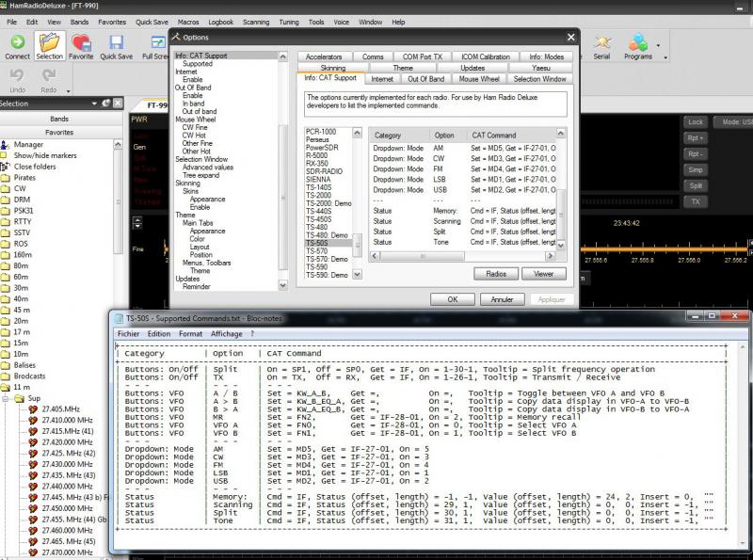
Task: Click the Annuler button
Action: point(503,299)
